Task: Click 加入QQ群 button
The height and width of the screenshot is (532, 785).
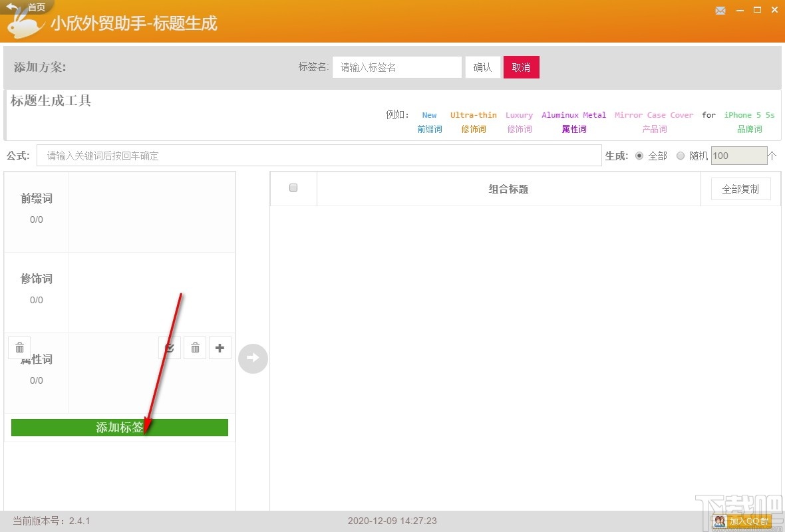Action: point(749,521)
